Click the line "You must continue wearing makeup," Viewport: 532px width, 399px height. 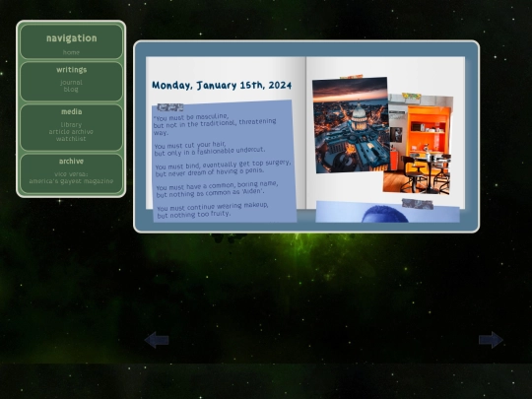pyautogui.click(x=213, y=207)
